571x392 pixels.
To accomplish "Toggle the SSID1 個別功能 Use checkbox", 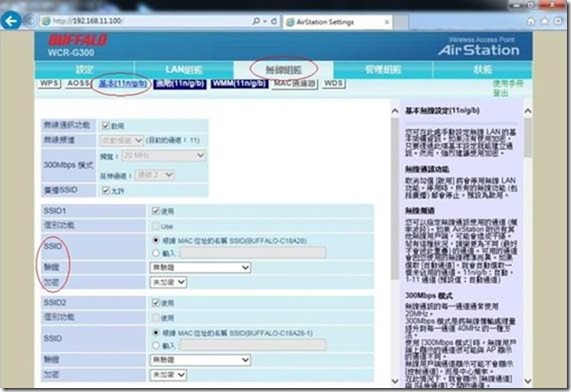I will click(156, 226).
